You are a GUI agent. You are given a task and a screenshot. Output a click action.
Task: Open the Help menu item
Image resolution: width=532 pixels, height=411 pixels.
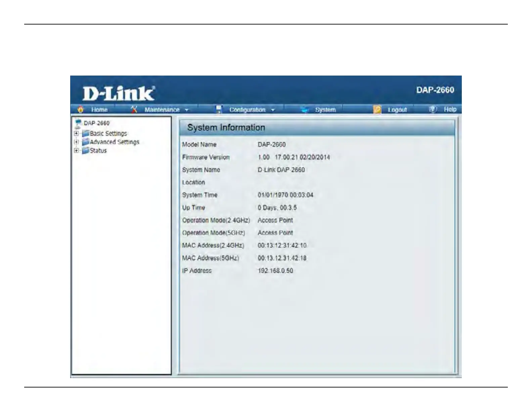click(450, 109)
